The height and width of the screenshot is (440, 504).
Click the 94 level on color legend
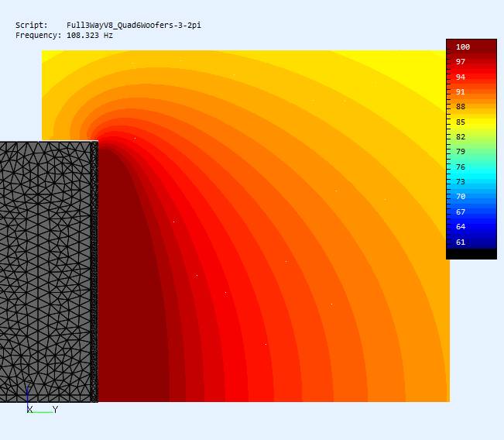(461, 77)
